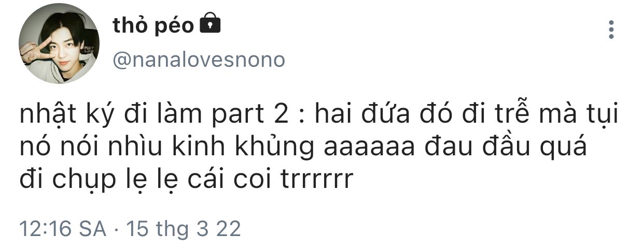Viewport: 644px width, 249px height.
Task: Open the three-dot more options menu
Action: 611,30
